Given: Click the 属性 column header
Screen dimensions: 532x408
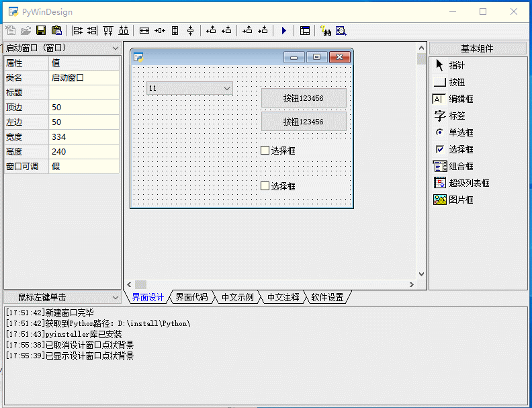Looking at the screenshot, I should [x=26, y=63].
